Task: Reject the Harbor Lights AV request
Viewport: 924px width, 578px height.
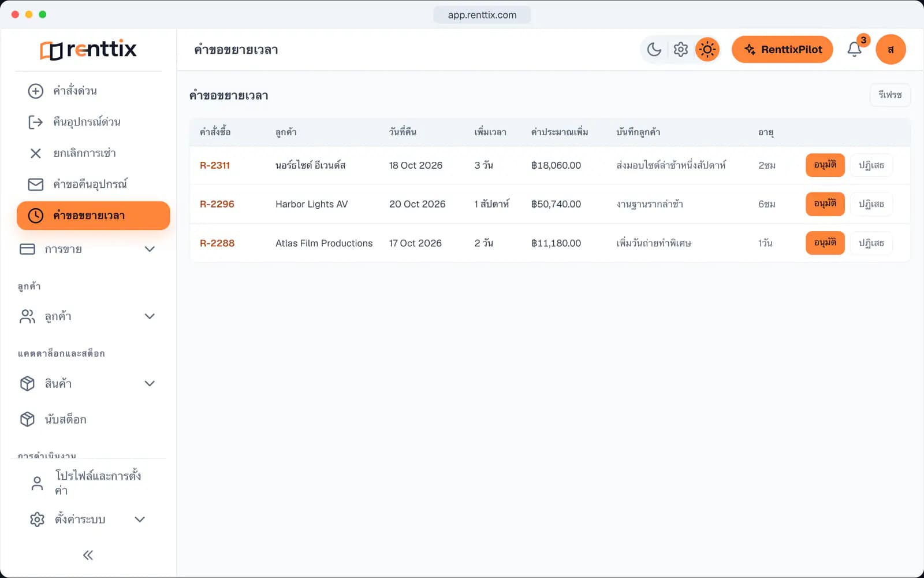Action: (x=871, y=204)
